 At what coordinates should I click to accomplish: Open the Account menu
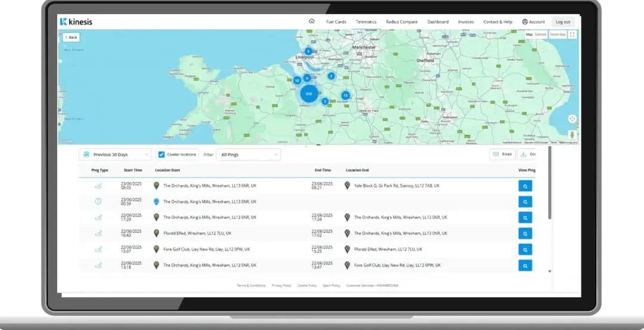tap(533, 22)
